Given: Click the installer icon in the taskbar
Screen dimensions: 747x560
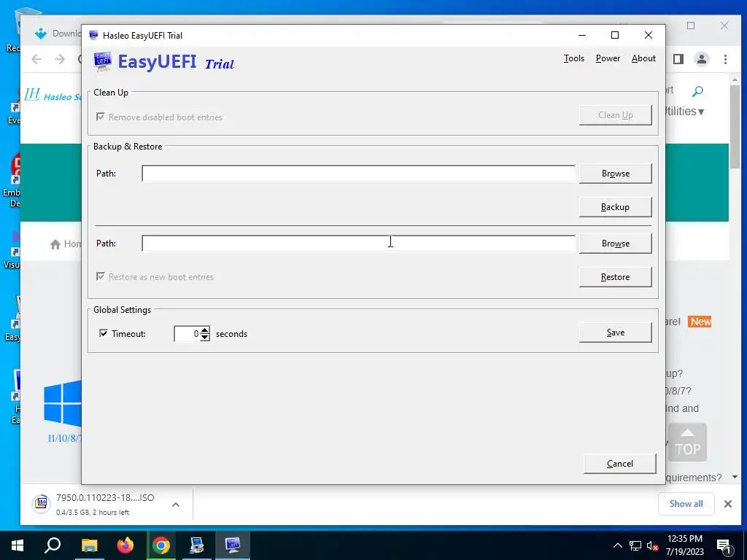Looking at the screenshot, I should tap(196, 545).
